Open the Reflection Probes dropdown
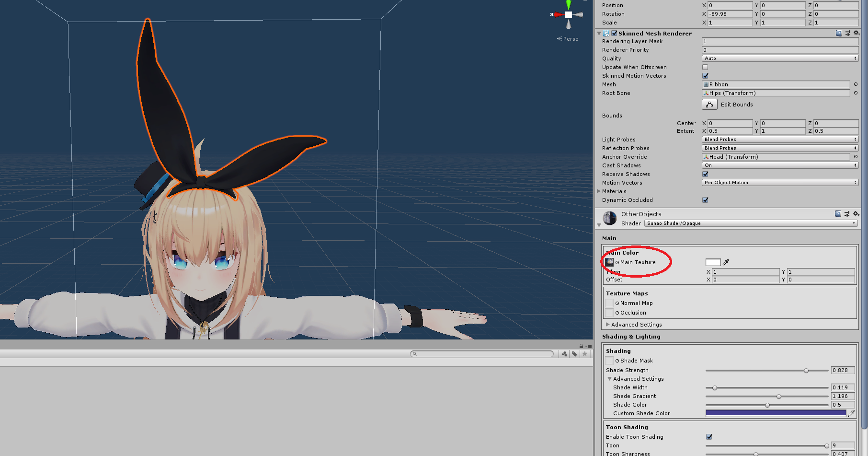The width and height of the screenshot is (868, 456). [x=780, y=148]
